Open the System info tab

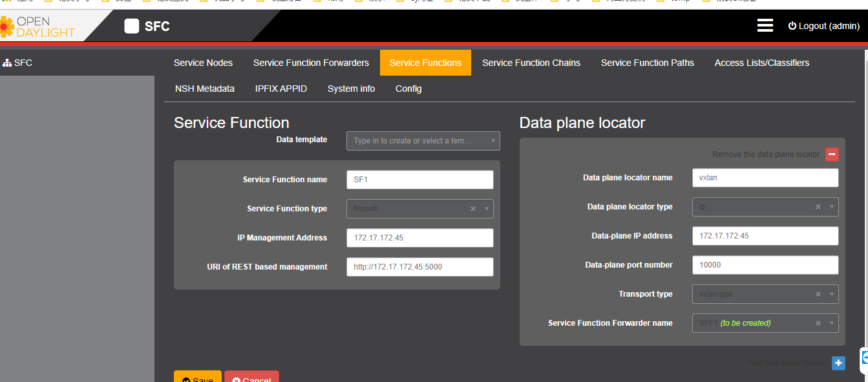[351, 89]
